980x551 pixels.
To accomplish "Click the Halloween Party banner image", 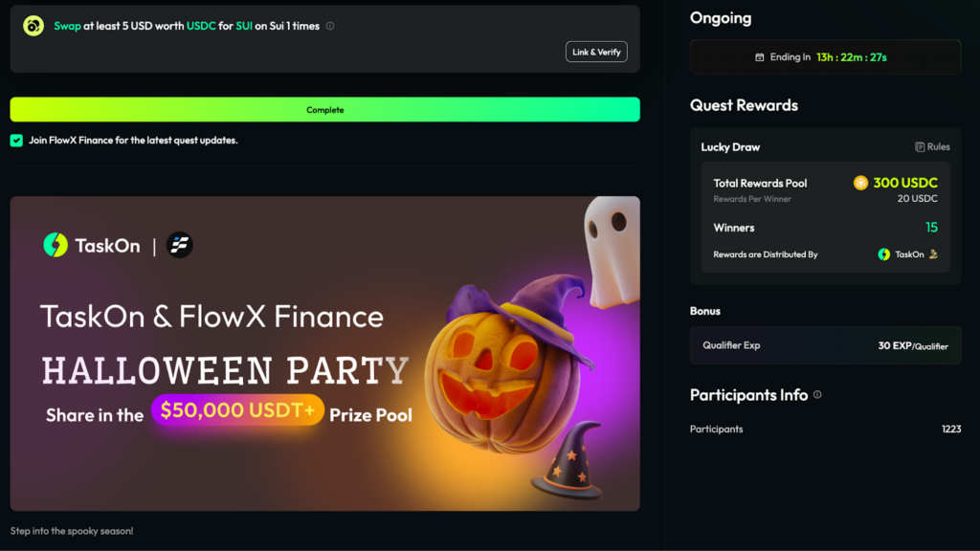I will [325, 354].
